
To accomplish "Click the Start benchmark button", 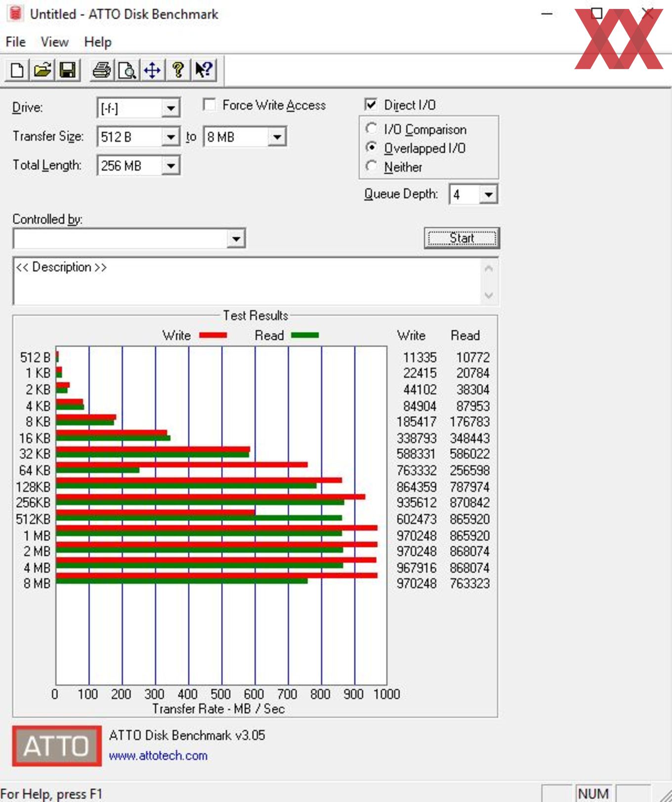I will tap(462, 238).
